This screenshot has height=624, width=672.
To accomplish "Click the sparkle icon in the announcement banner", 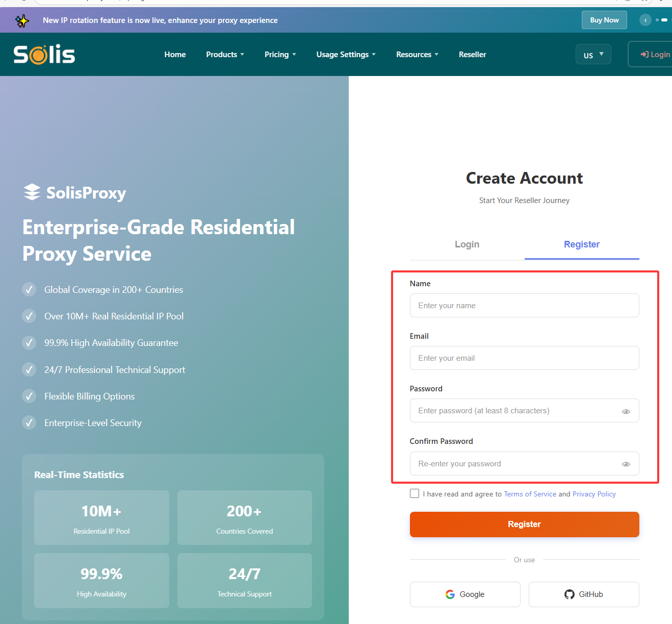I will [x=22, y=21].
